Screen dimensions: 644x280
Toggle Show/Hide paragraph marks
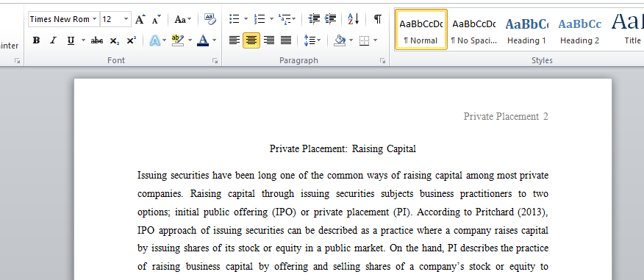(x=377, y=19)
